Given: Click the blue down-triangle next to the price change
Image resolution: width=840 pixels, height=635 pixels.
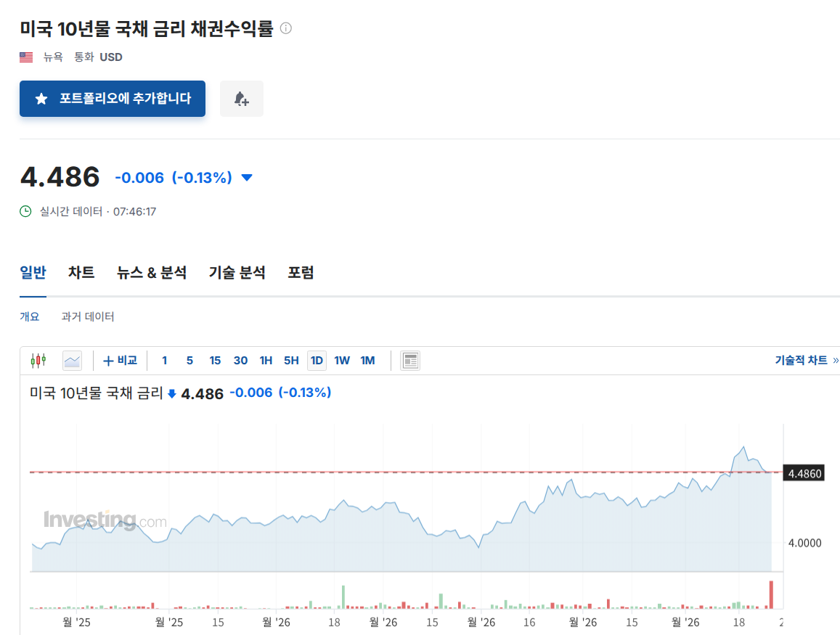Looking at the screenshot, I should tap(246, 178).
